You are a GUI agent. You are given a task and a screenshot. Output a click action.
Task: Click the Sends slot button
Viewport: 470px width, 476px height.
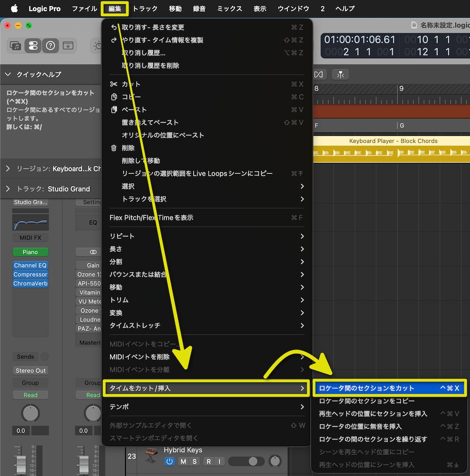(x=25, y=357)
